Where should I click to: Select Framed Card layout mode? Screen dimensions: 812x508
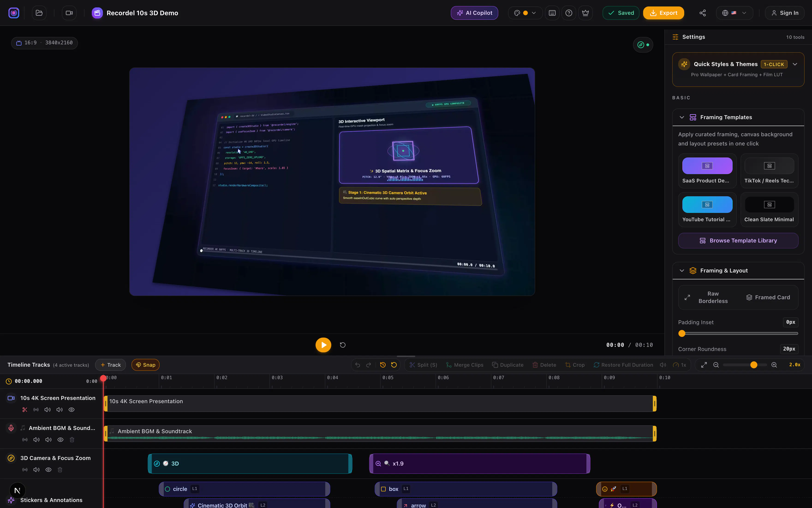(768, 297)
